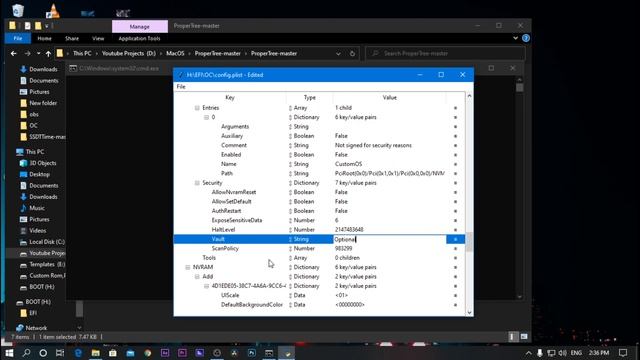Screen dimensions: 640x360
Task: Click Explorer help question mark icon
Action: point(526,38)
